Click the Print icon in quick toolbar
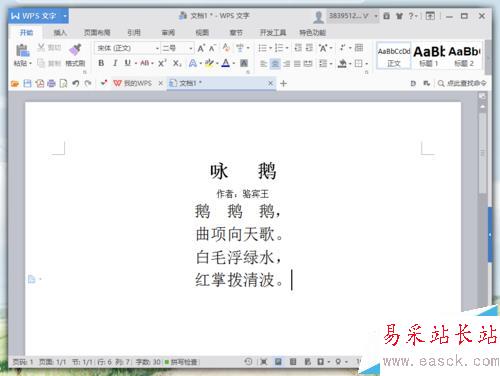This screenshot has width=500, height=376. tap(51, 83)
